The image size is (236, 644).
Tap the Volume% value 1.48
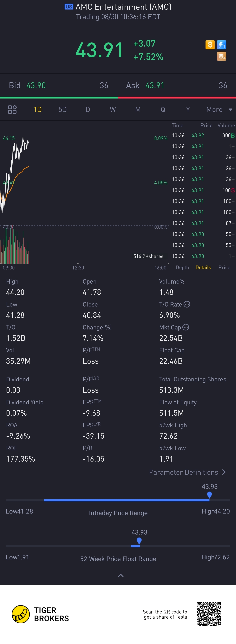tap(166, 292)
